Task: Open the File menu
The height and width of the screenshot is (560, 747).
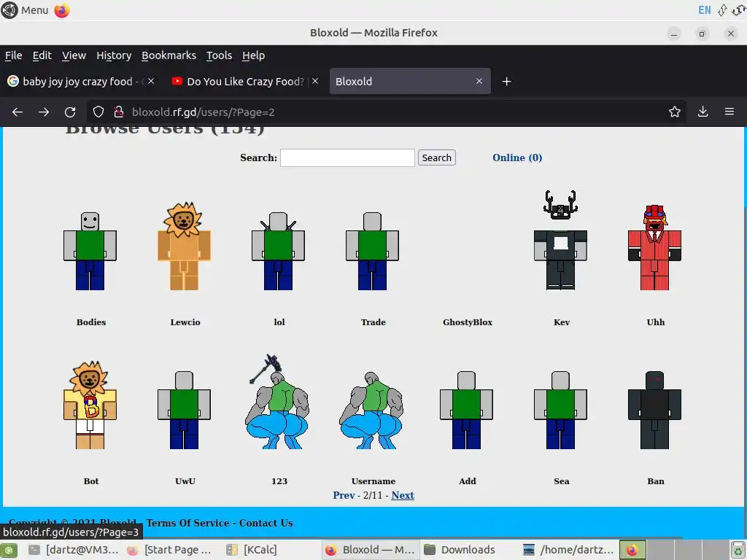Action: click(x=13, y=55)
